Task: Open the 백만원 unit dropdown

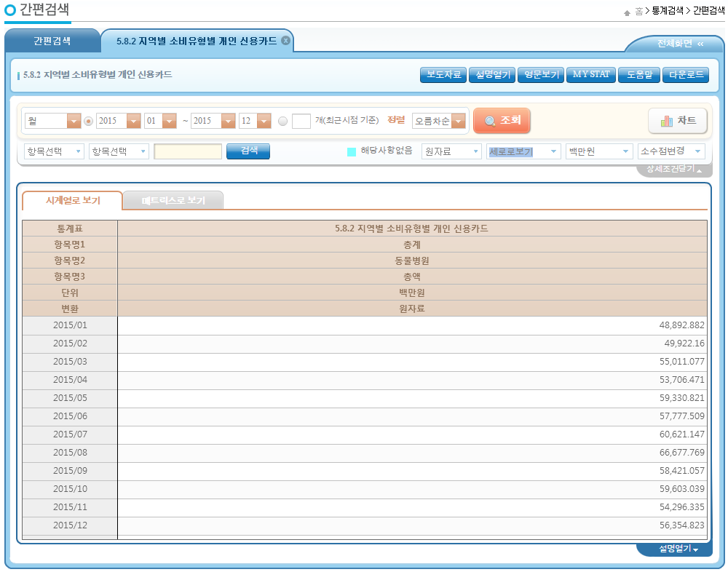Action: 598,151
